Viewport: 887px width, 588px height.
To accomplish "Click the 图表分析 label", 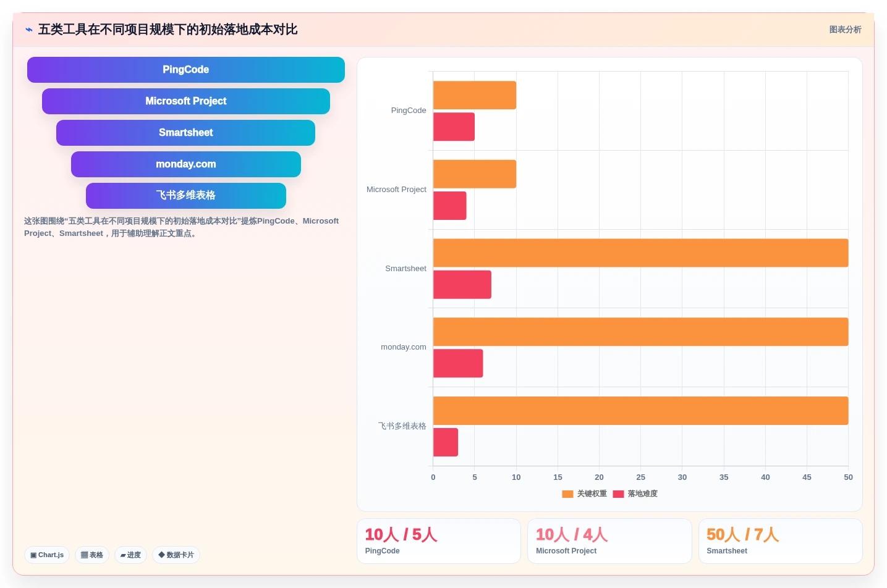I will pyautogui.click(x=845, y=30).
